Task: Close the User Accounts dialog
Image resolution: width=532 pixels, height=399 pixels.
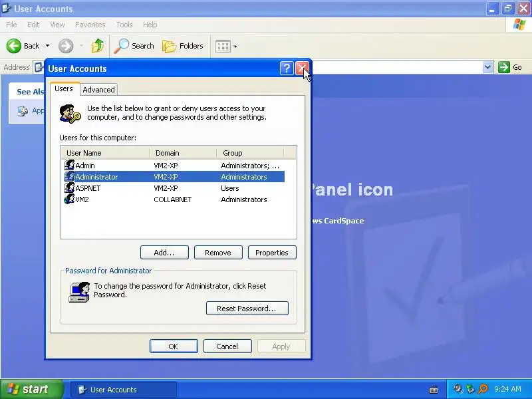Action: click(302, 68)
